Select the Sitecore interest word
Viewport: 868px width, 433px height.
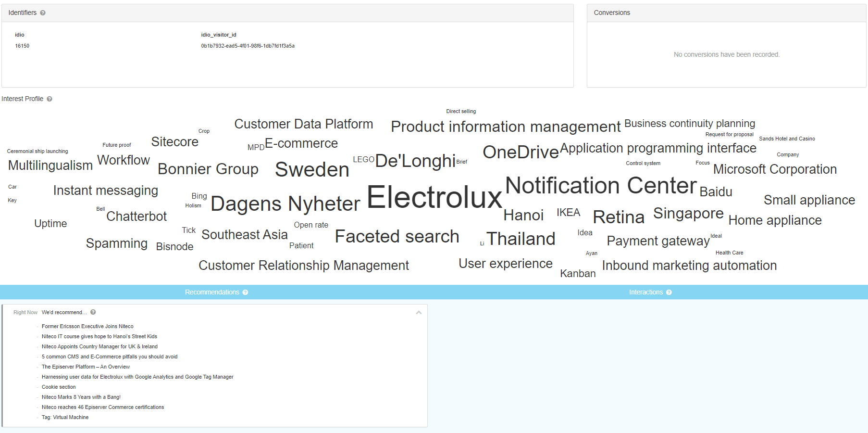tap(174, 142)
